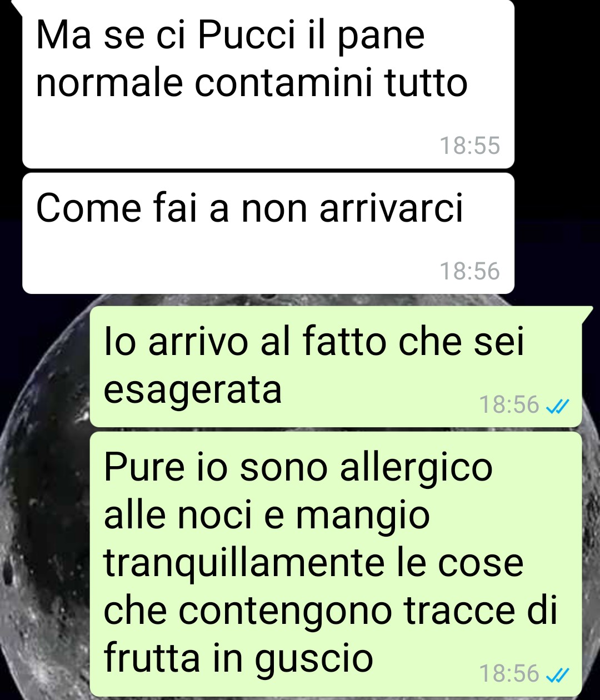
Task: Click the phrase "tracce di" in the last message
Action: point(480,611)
